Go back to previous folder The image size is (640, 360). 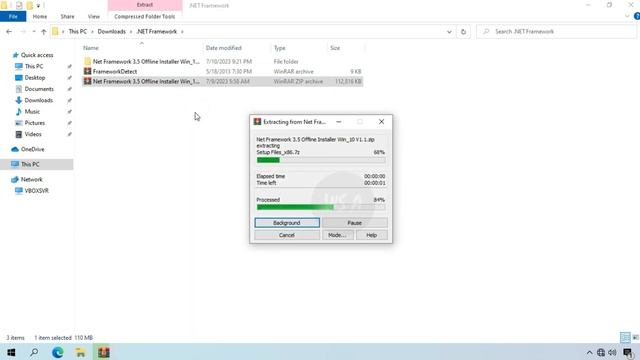coord(9,31)
